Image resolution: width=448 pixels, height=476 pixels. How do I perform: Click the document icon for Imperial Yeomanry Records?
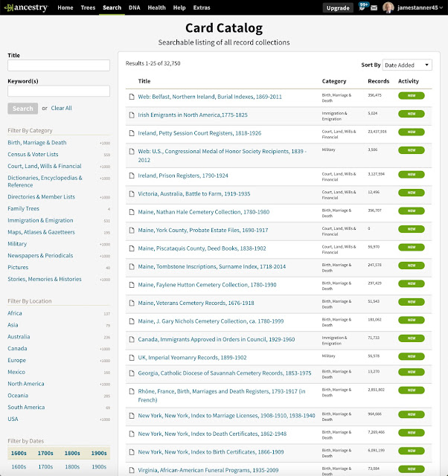(x=132, y=358)
